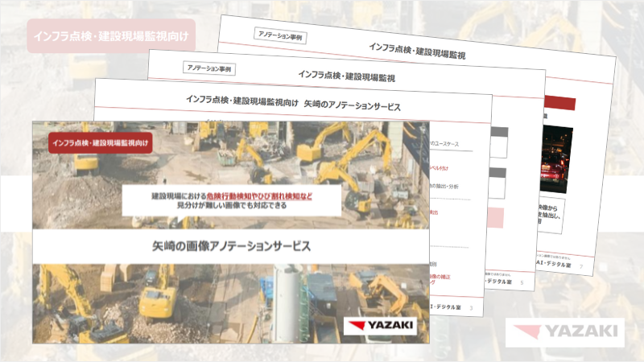Click the night car photo on the rearmost slide
This screenshot has width=644, height=362.
pos(556,159)
